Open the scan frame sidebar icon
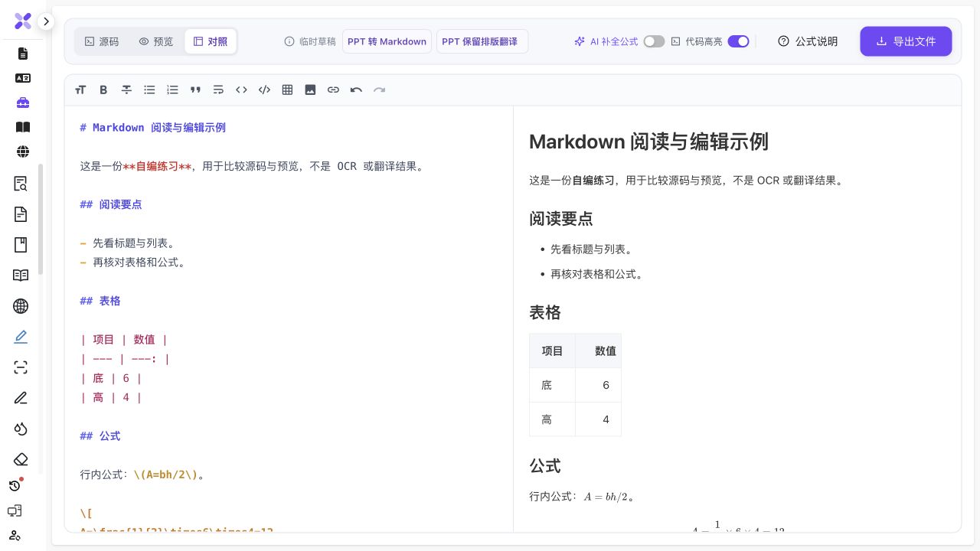The height and width of the screenshot is (551, 980). tap(21, 367)
